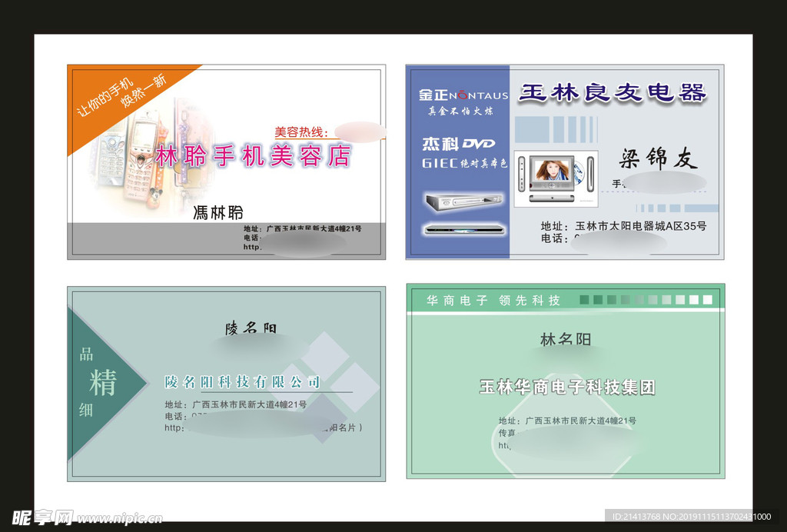Viewport: 787px width, 532px height.
Task: Click the title "玉林华商电子科技集团"
Action: [x=568, y=387]
